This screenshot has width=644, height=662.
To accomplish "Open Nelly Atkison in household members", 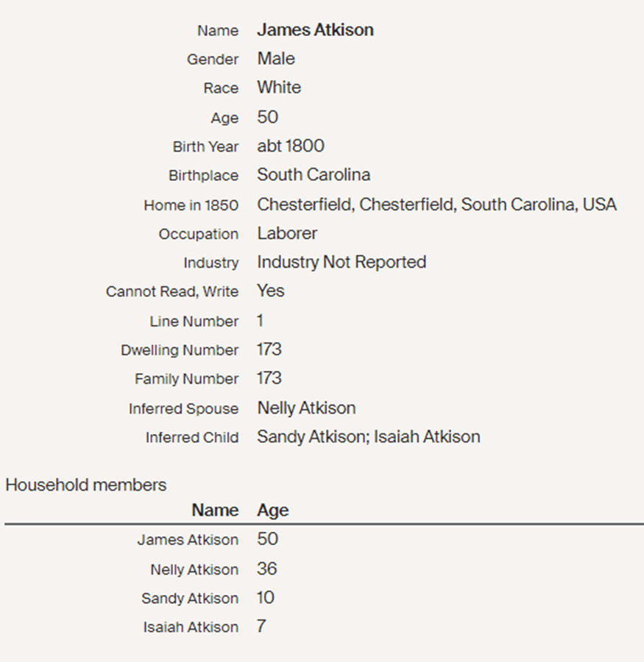I will [194, 569].
